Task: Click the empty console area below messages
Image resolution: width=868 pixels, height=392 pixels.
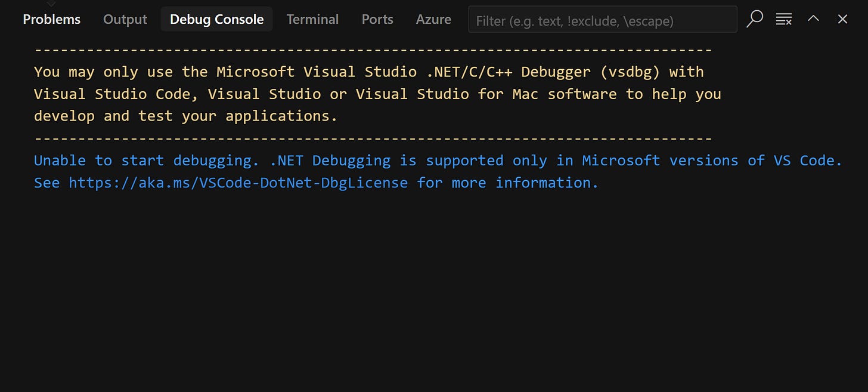Action: (x=417, y=286)
